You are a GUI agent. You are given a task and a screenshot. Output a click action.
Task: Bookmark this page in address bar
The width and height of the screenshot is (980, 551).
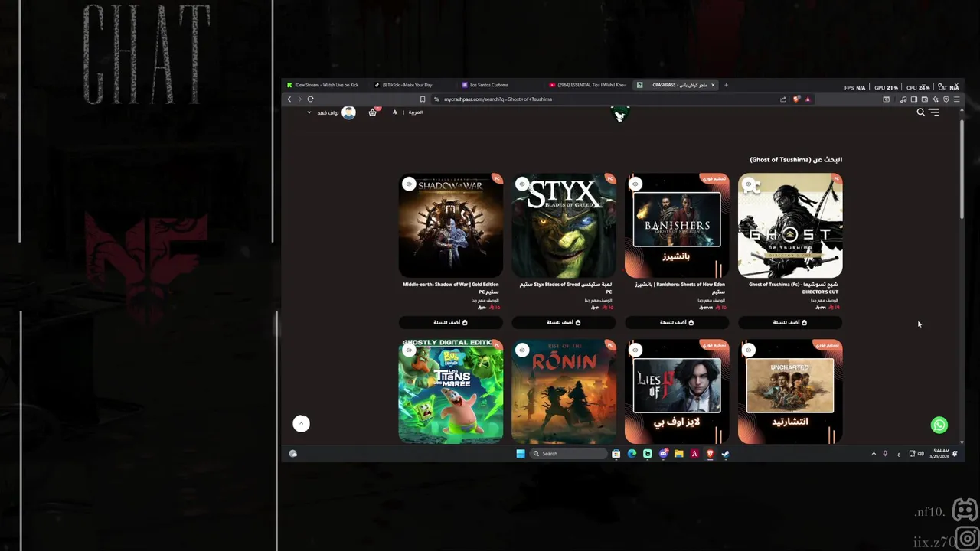tap(423, 99)
